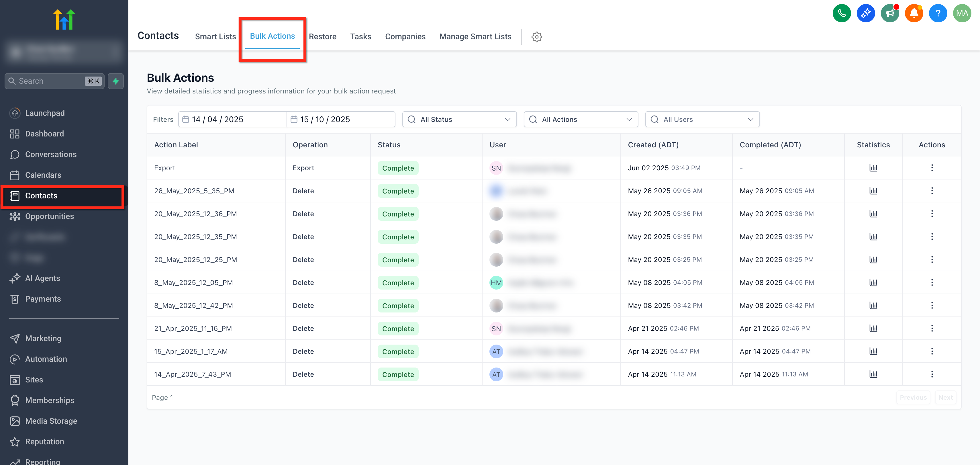Image resolution: width=980 pixels, height=465 pixels.
Task: Click the green lightning quick actions button
Action: pyautogui.click(x=116, y=81)
